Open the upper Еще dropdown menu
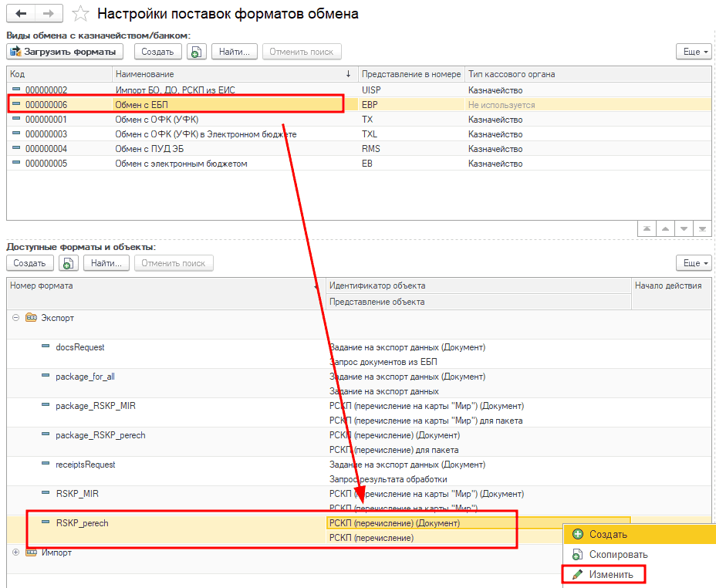This screenshot has width=716, height=588. pos(692,52)
